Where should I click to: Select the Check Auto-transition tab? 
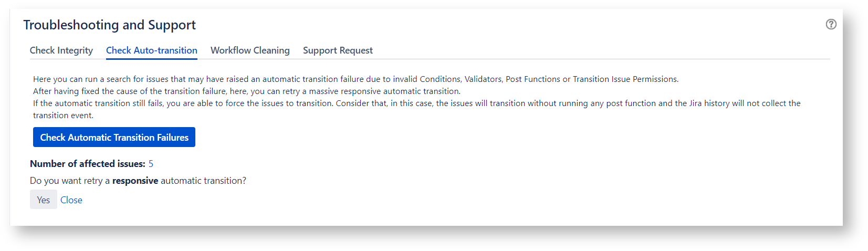click(152, 50)
